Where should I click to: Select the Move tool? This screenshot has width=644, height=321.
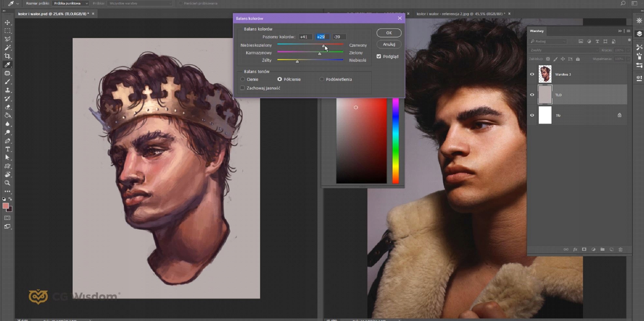click(7, 22)
